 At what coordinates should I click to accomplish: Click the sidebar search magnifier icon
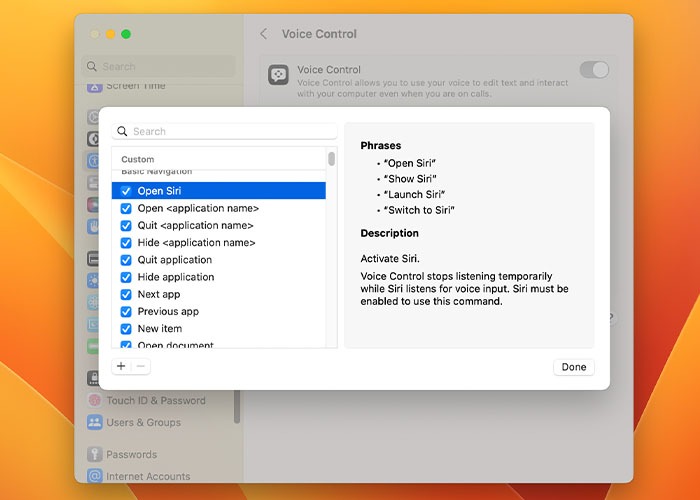[x=92, y=67]
